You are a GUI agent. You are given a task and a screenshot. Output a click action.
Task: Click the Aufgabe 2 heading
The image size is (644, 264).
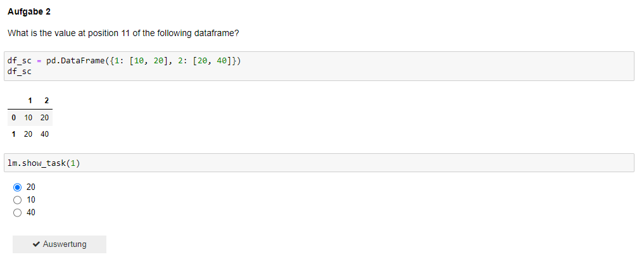click(28, 12)
